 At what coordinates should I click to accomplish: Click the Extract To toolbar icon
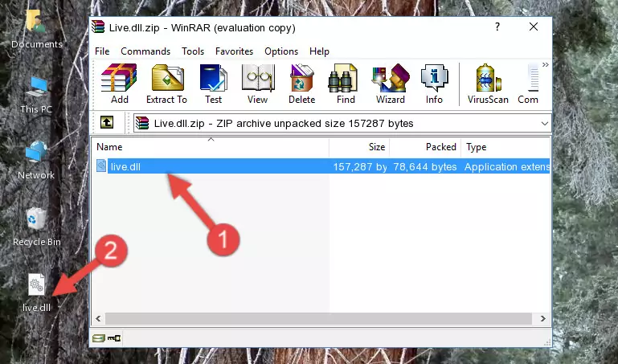pyautogui.click(x=166, y=84)
